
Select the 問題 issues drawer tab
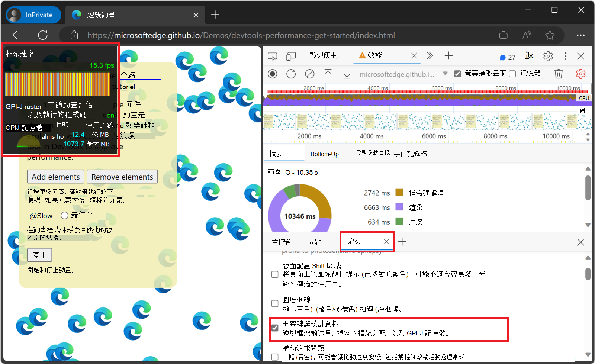pyautogui.click(x=315, y=242)
